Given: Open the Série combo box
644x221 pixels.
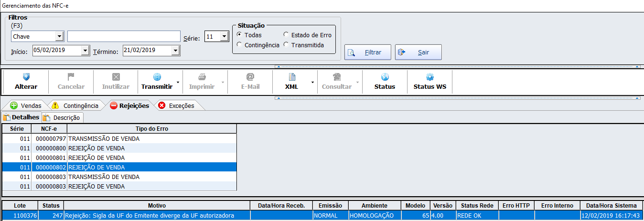Looking at the screenshot, I should 224,37.
